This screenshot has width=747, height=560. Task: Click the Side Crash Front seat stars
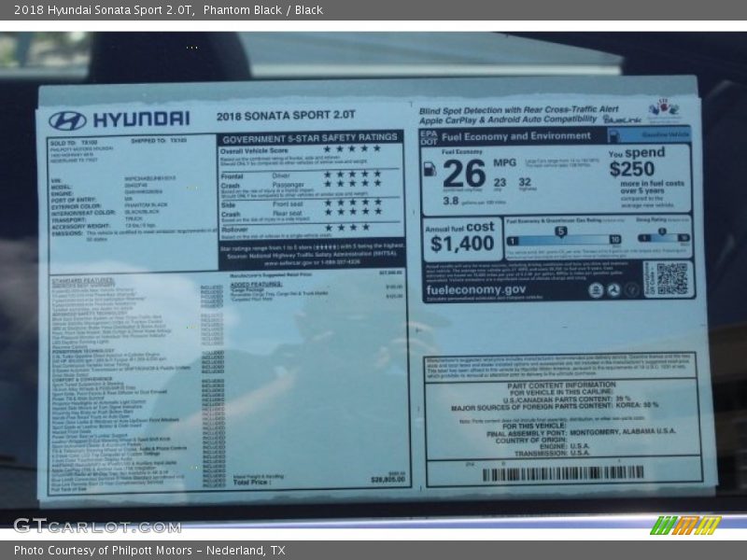(353, 203)
